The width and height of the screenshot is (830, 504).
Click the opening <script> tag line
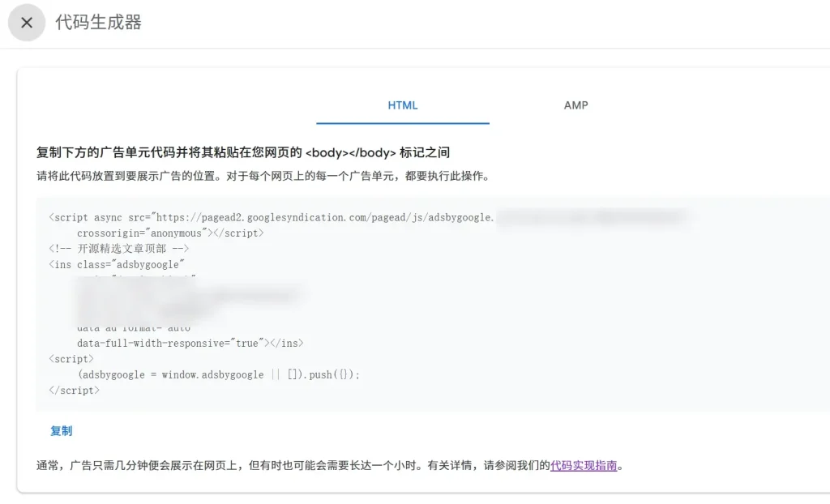click(x=71, y=359)
